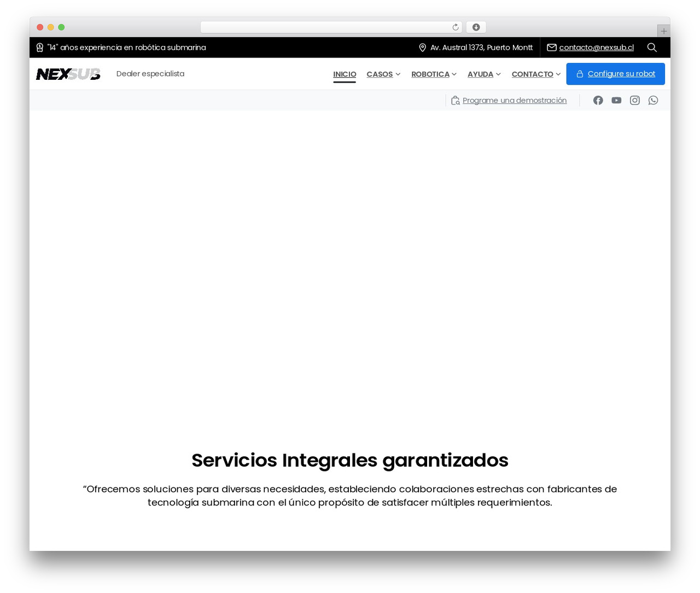Add a new browser tab
Image resolution: width=700 pixels, height=593 pixels.
(664, 31)
